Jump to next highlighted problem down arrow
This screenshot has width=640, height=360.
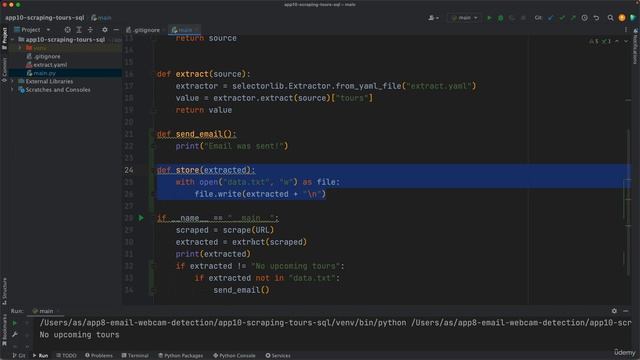click(x=626, y=41)
